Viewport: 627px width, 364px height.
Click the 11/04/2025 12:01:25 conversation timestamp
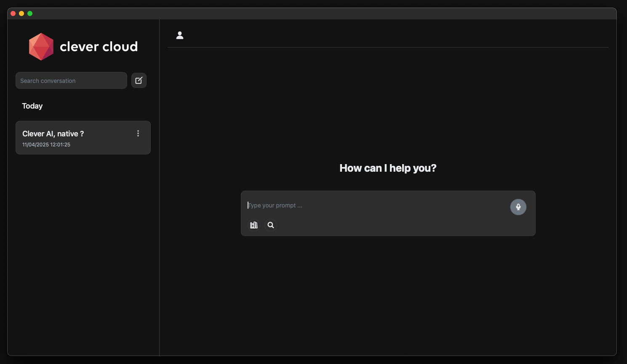[46, 145]
